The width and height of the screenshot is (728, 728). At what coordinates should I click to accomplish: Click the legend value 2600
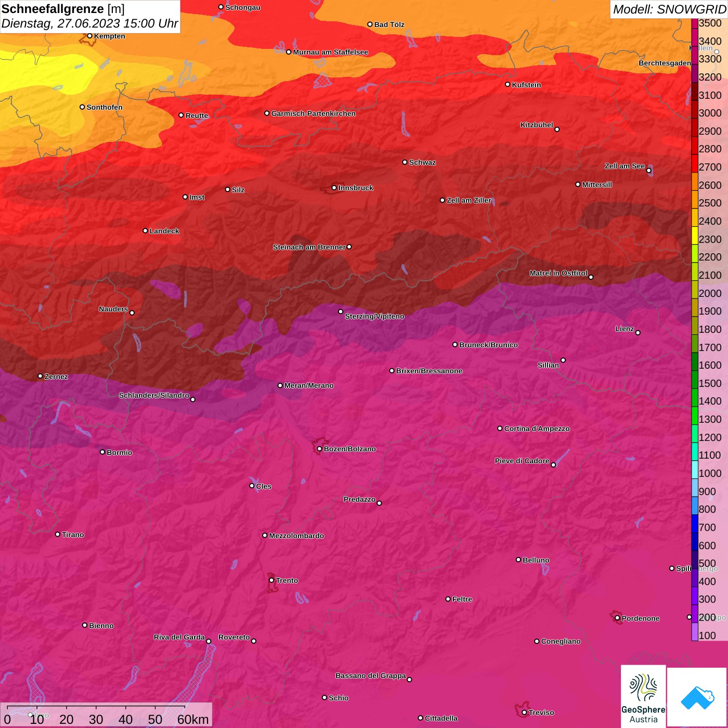click(x=710, y=185)
